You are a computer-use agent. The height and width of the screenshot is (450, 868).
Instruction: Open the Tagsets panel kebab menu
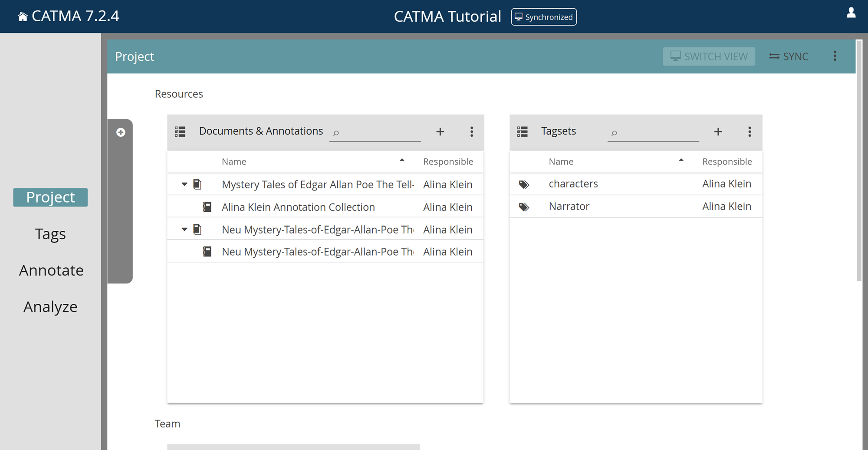(x=750, y=132)
